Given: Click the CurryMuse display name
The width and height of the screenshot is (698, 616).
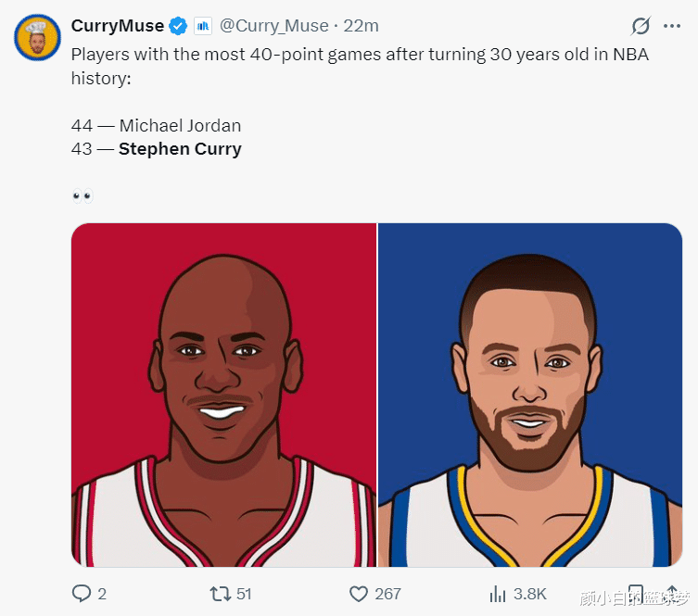Looking at the screenshot, I should click(x=118, y=26).
